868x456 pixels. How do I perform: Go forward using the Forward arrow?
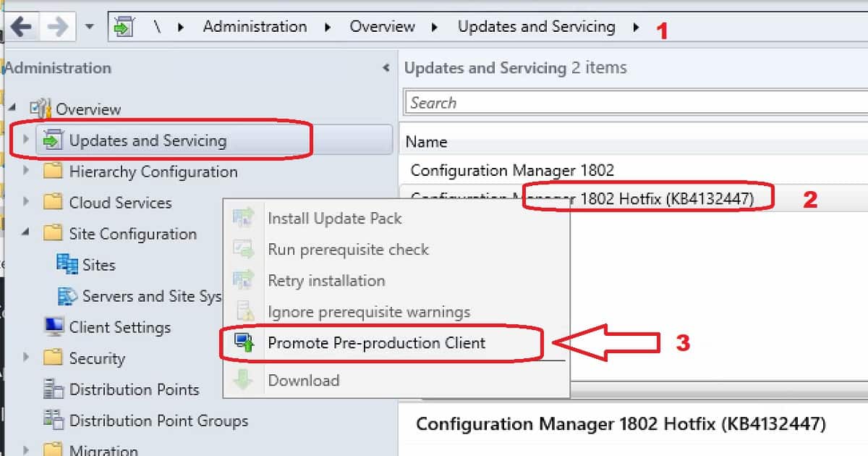coord(57,27)
